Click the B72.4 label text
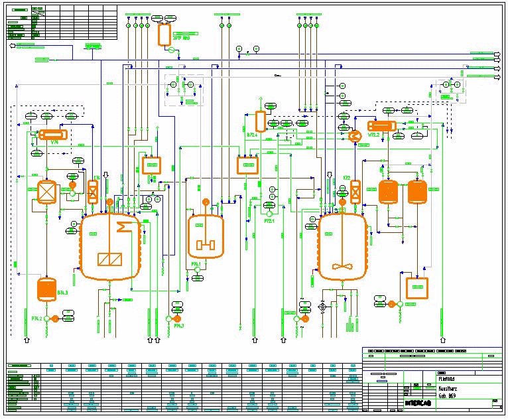Image resolution: width=508 pixels, height=420 pixels. [252, 135]
